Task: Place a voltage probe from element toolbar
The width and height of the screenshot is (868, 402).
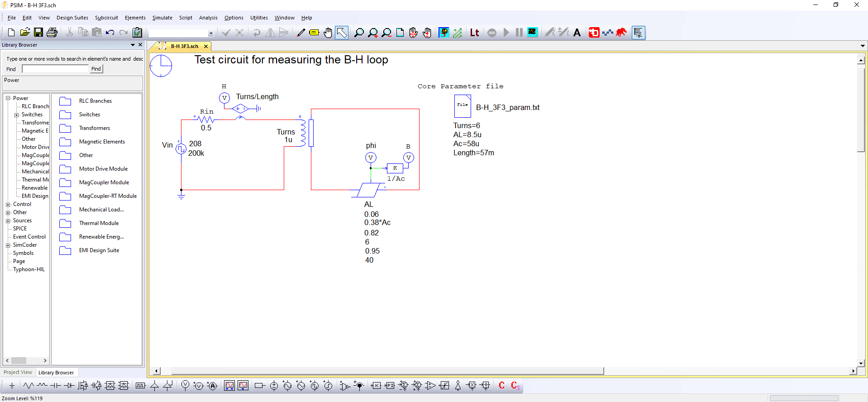Action: [x=185, y=386]
